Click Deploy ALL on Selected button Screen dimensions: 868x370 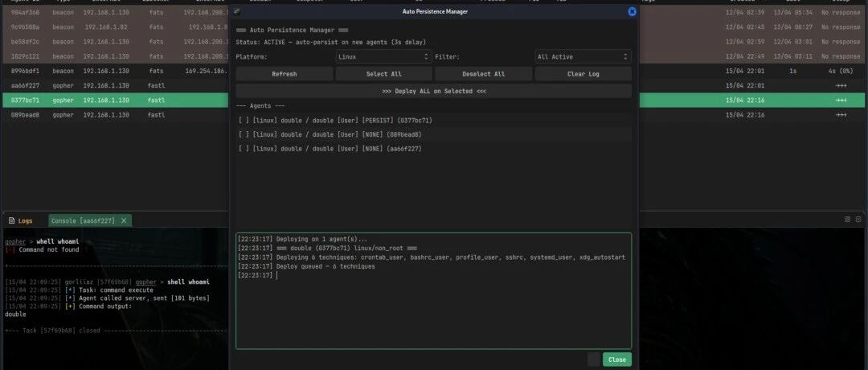(x=433, y=91)
